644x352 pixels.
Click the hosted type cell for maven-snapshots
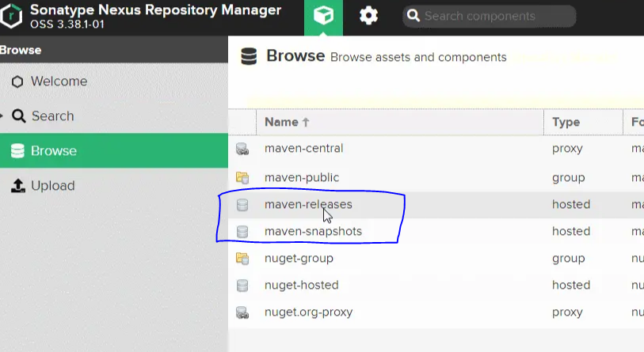coord(571,232)
